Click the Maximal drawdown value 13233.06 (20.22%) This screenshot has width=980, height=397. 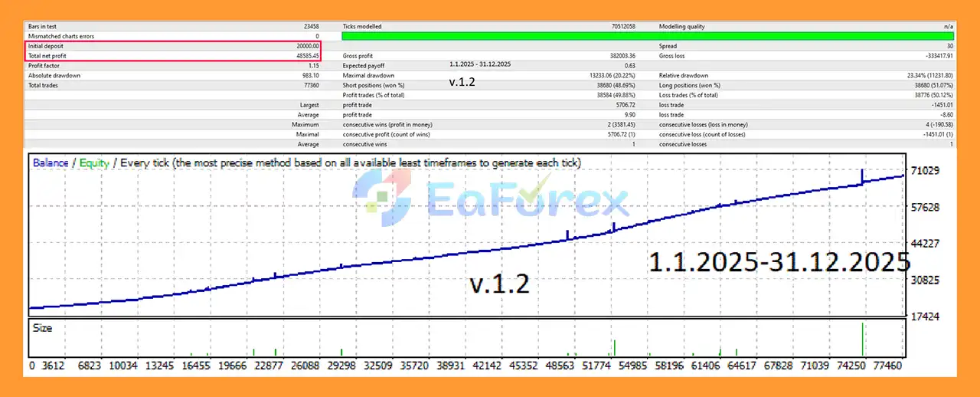tap(609, 76)
